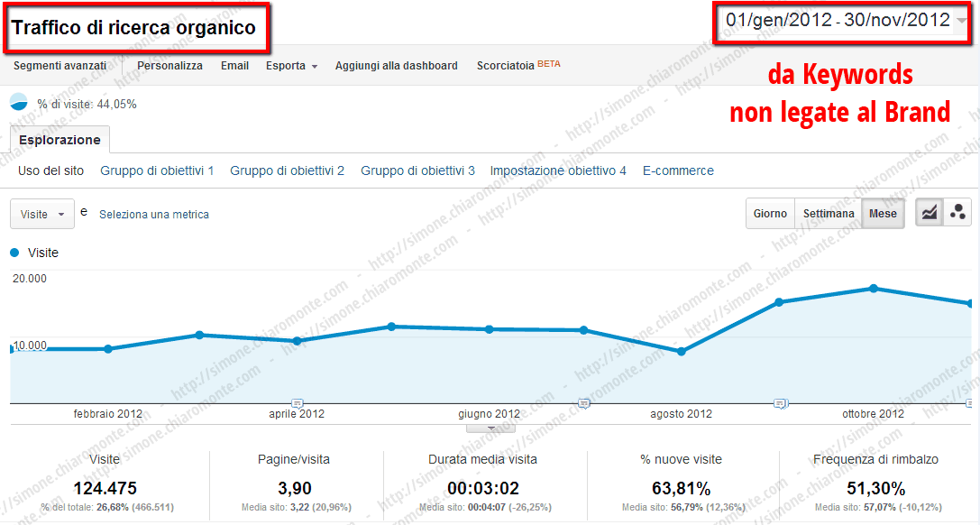
Task: Open Gruppo di obiettivi 1 tab
Action: click(157, 170)
